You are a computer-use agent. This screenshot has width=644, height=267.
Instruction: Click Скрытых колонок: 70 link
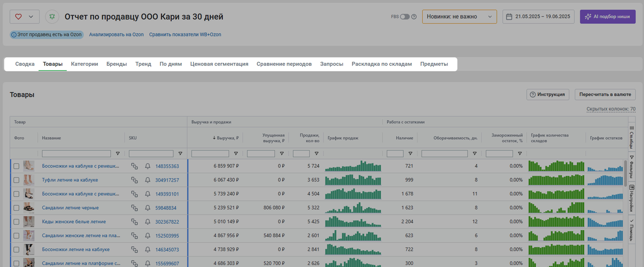(611, 109)
